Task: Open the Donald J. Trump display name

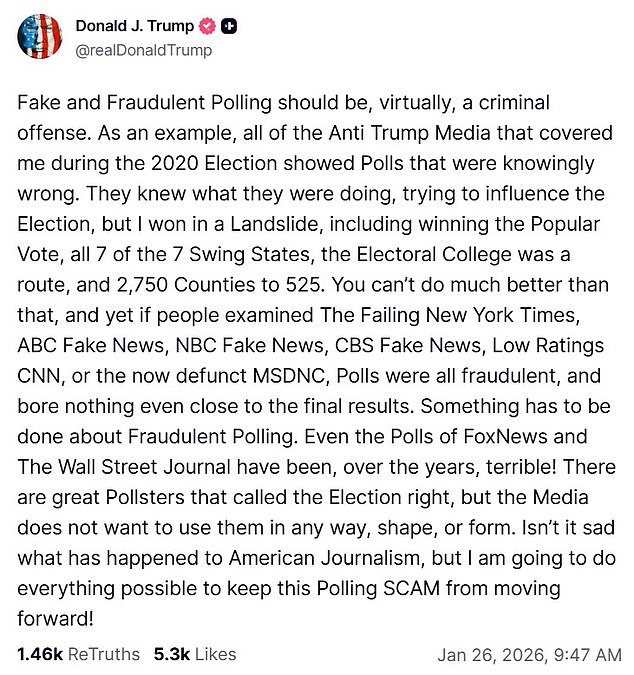Action: [x=135, y=27]
